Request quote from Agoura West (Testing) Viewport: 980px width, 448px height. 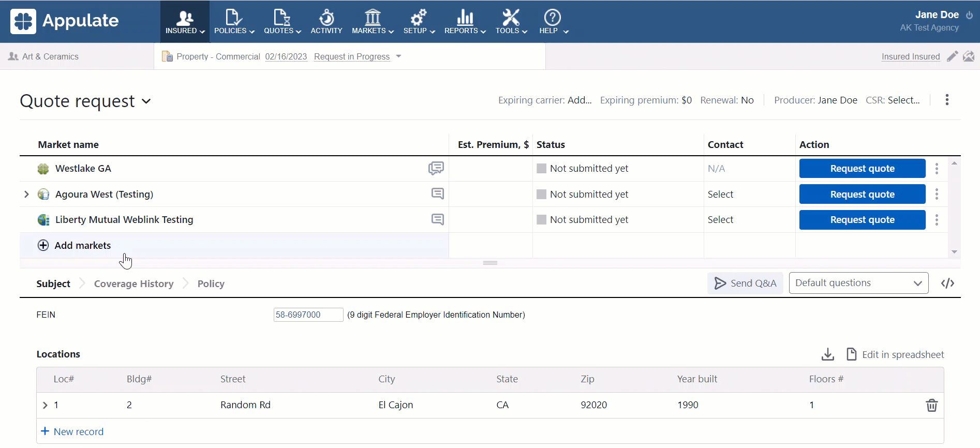862,194
